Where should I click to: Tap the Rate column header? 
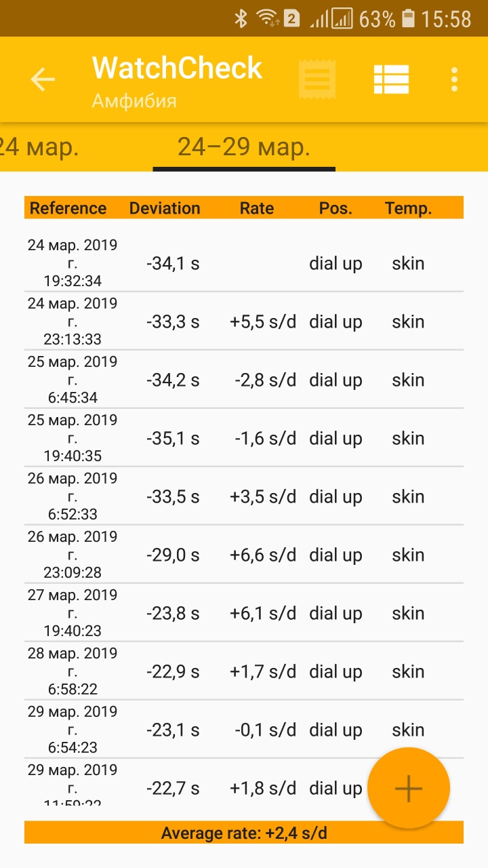point(257,208)
